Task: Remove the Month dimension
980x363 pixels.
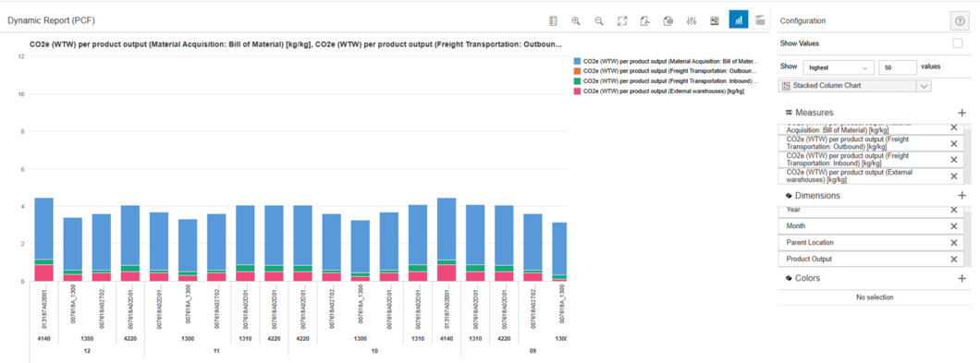Action: [954, 226]
